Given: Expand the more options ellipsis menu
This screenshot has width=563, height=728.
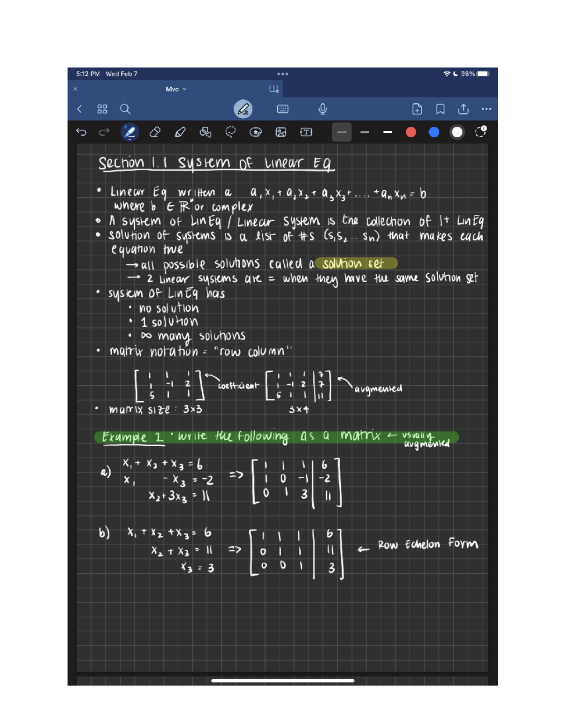Looking at the screenshot, I should pyautogui.click(x=486, y=109).
